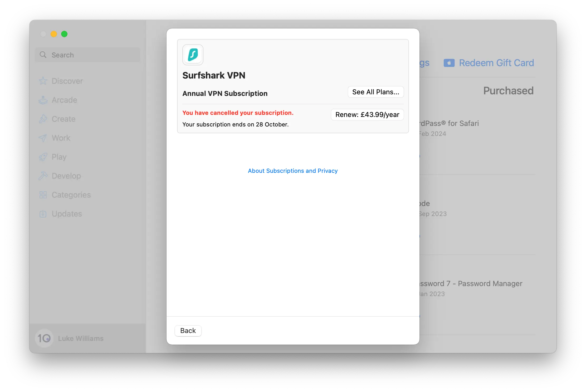Renew subscription for £43.99 per year
Viewport: 586px width, 392px height.
click(x=367, y=115)
